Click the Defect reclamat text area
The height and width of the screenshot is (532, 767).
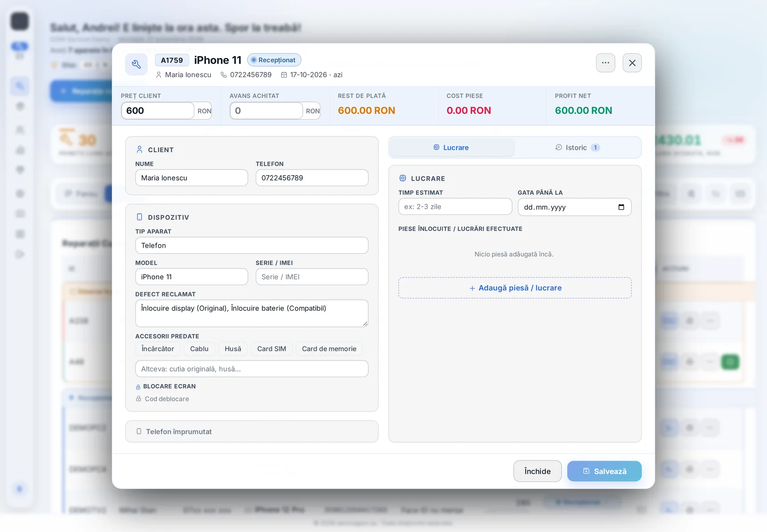click(252, 313)
